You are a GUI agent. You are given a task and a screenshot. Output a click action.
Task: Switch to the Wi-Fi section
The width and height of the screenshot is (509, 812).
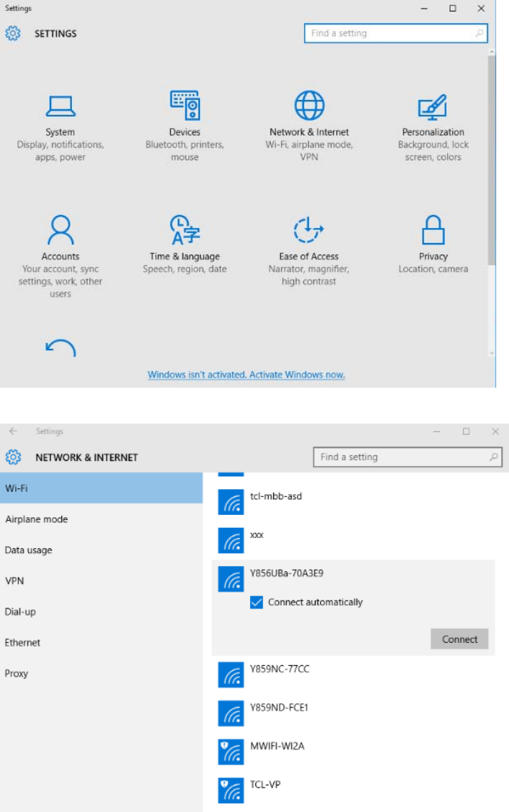[101, 488]
